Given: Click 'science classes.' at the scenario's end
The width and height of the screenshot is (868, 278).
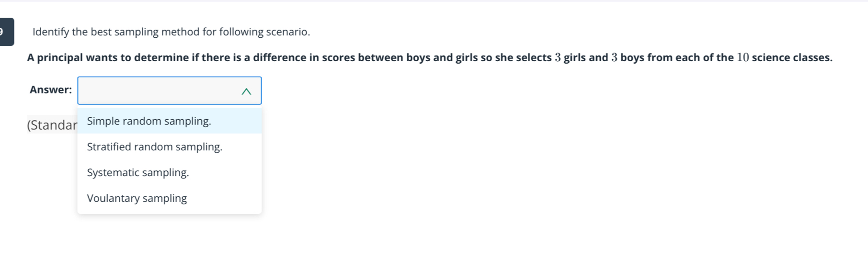Looking at the screenshot, I should click(792, 58).
